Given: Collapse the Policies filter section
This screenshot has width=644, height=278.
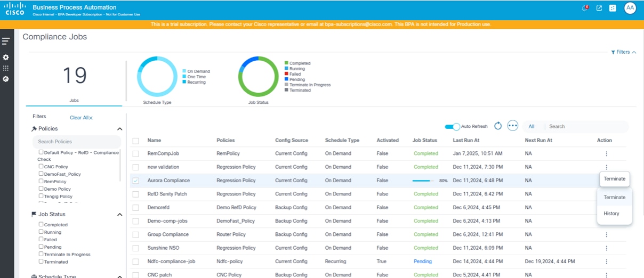Looking at the screenshot, I should point(119,129).
